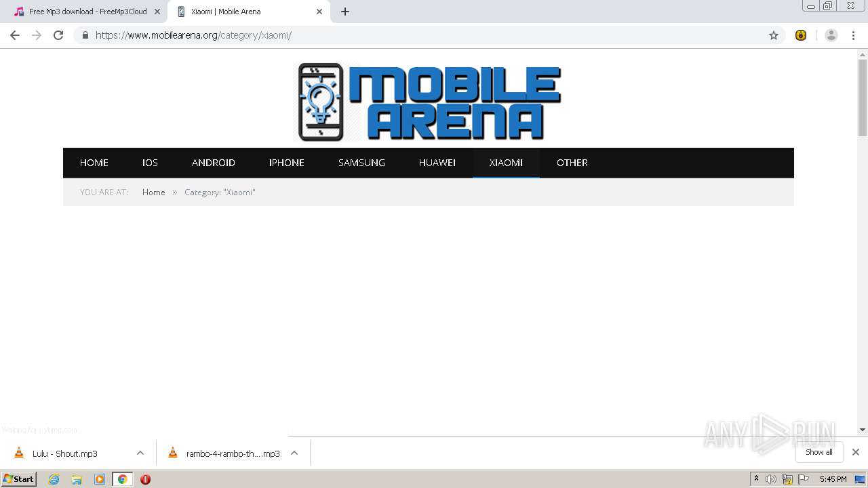This screenshot has height=488, width=868.
Task: Reload the Mobile Arena page
Action: 58,35
